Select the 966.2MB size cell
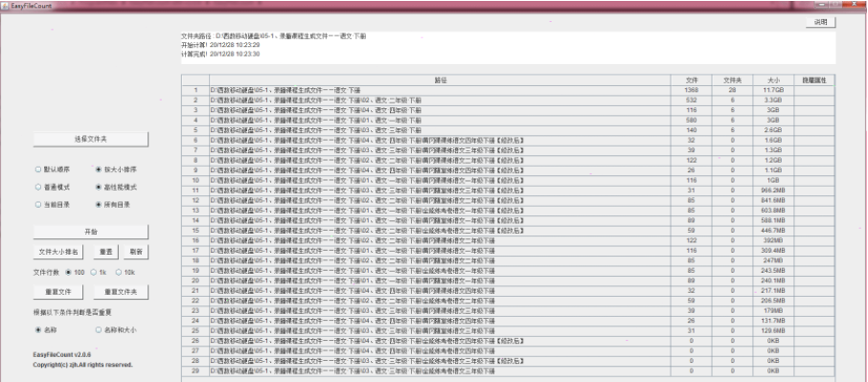This screenshot has height=382, width=868. click(x=773, y=191)
